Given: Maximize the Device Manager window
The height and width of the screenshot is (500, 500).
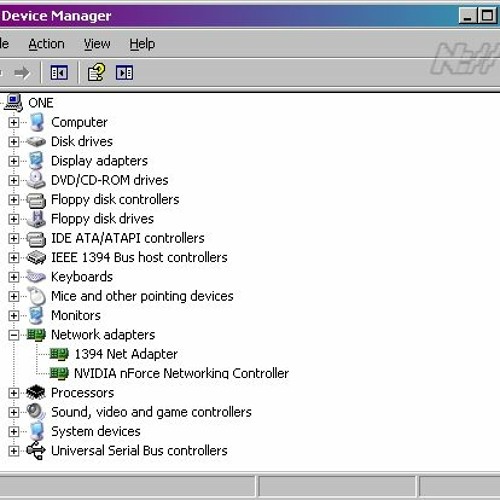Looking at the screenshot, I should 487,15.
